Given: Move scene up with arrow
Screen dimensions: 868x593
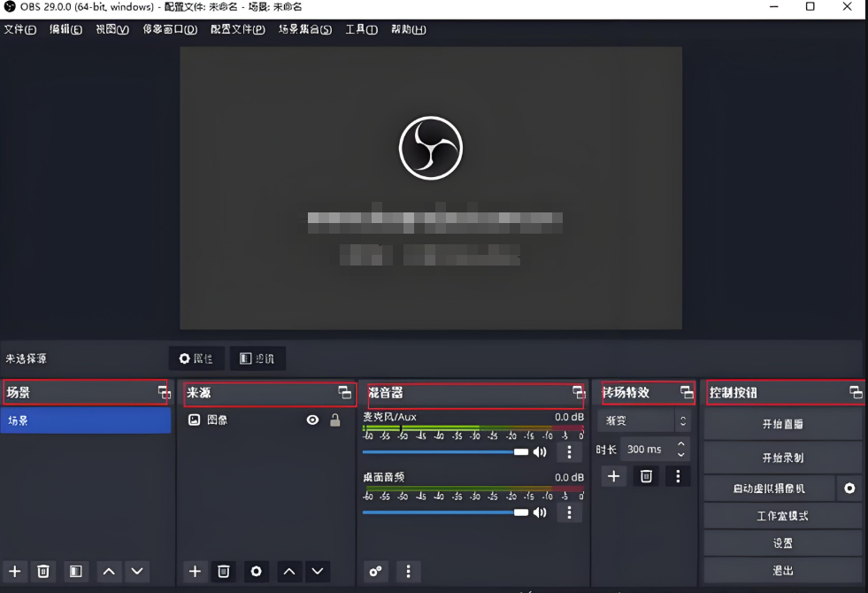Looking at the screenshot, I should coord(109,572).
